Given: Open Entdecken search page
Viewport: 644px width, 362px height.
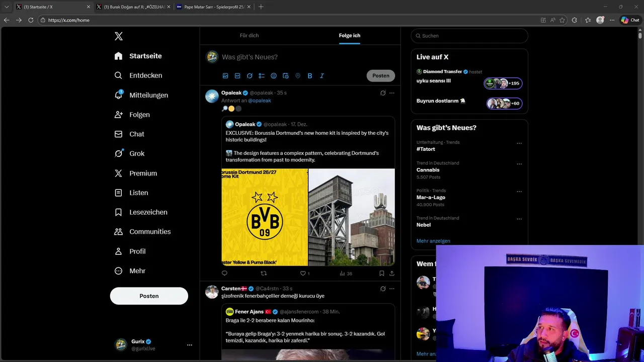Looking at the screenshot, I should [138, 75].
